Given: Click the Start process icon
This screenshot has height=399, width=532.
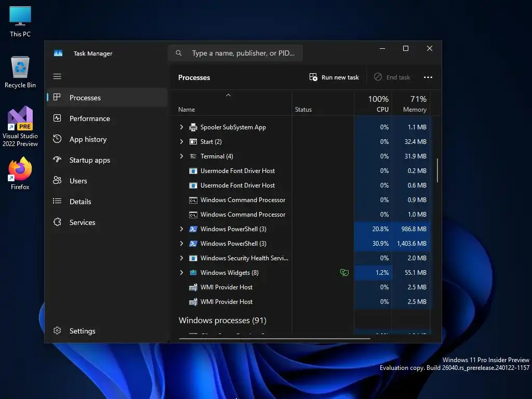Looking at the screenshot, I should 193,142.
